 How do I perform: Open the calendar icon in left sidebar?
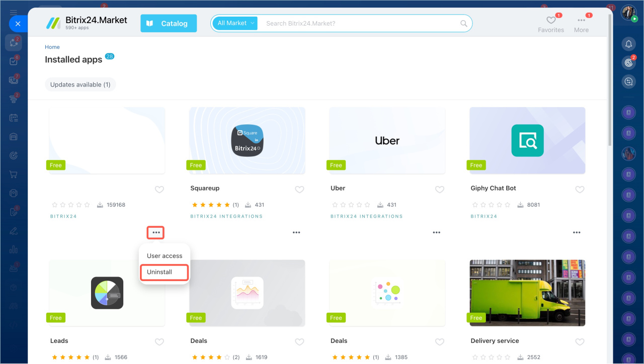[x=14, y=118]
